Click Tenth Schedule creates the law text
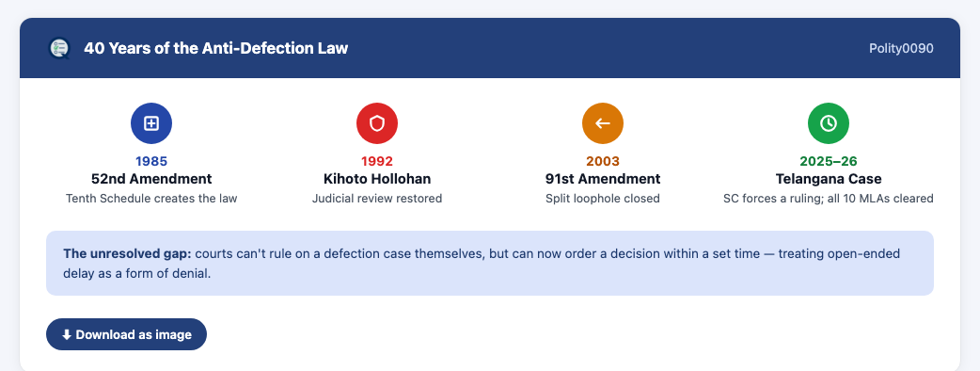Screen dimensions: 980x371 coord(151,199)
